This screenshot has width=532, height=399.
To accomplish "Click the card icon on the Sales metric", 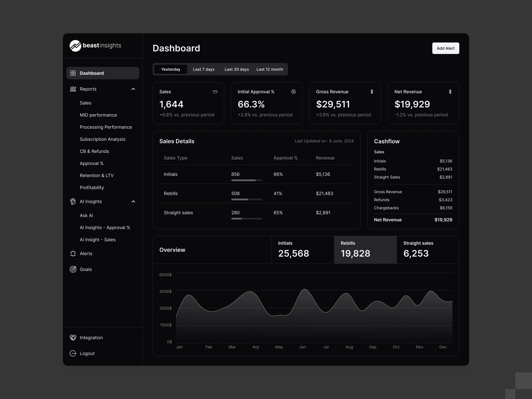I will (x=215, y=92).
